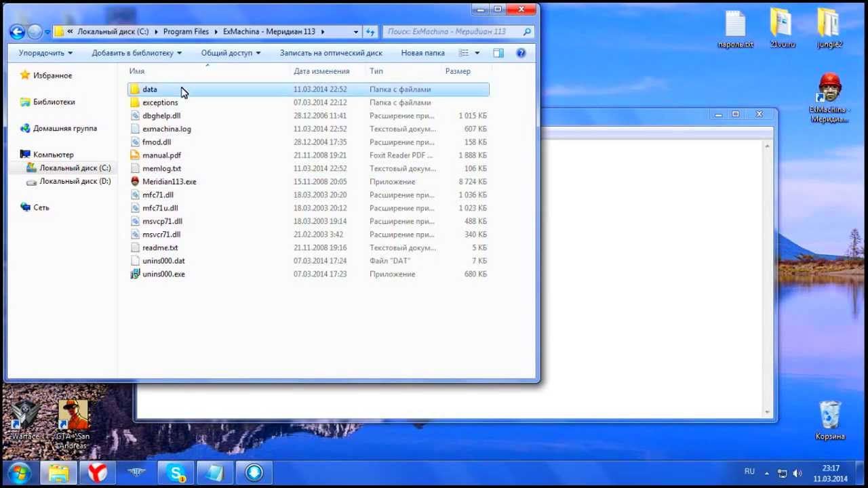Open File Explorer from the taskbar

click(x=58, y=472)
